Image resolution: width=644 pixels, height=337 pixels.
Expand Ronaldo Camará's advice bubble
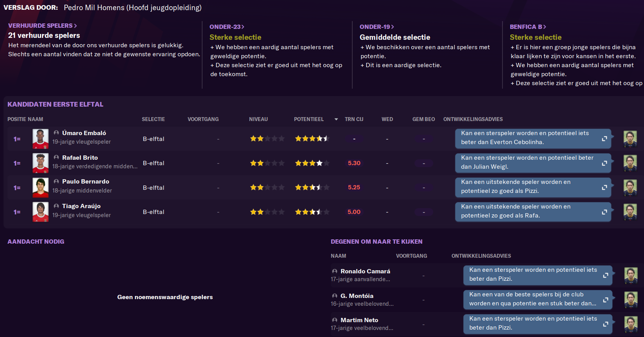pyautogui.click(x=605, y=275)
